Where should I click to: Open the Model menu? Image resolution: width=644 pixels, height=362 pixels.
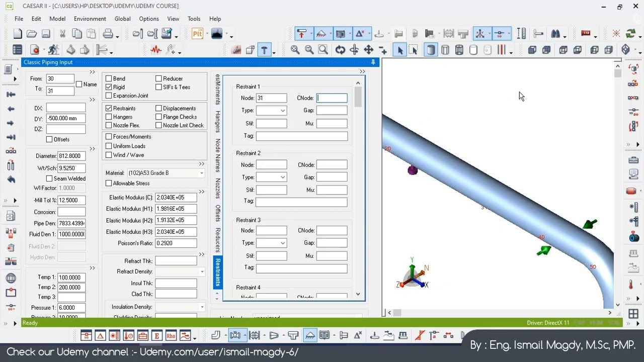tap(57, 19)
